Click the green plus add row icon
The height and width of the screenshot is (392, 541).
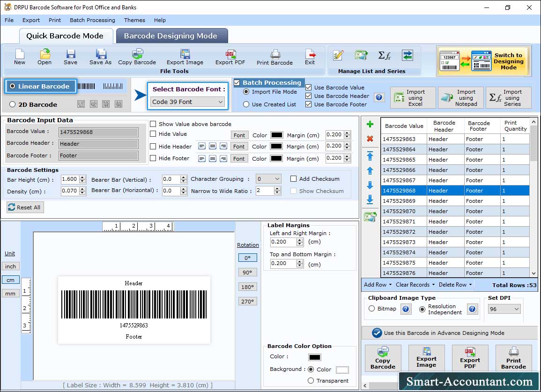(x=370, y=124)
